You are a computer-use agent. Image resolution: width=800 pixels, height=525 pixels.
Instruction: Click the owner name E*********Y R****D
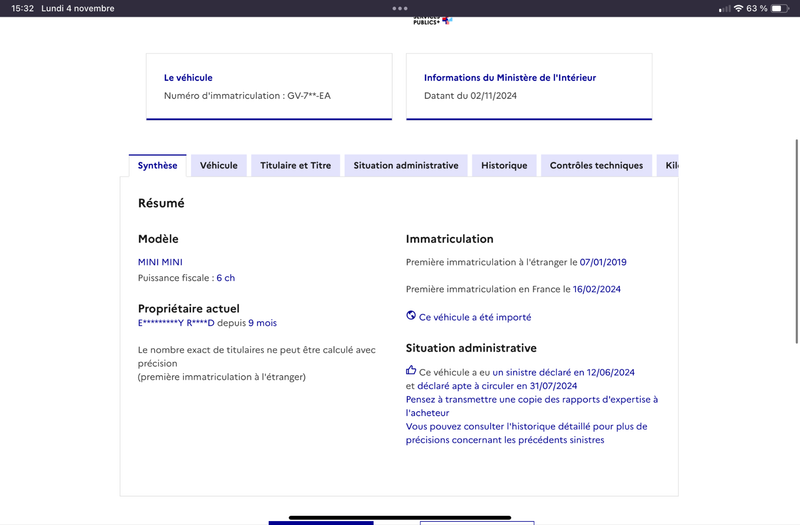pos(176,323)
